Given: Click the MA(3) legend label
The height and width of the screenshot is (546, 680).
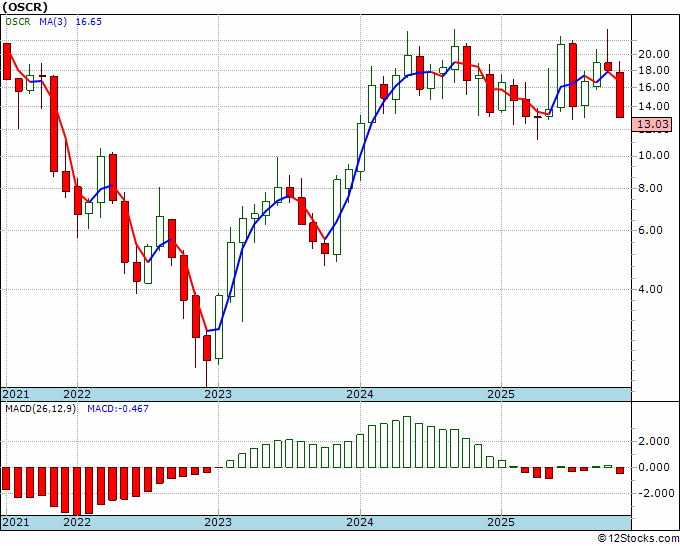Looking at the screenshot, I should point(53,22).
